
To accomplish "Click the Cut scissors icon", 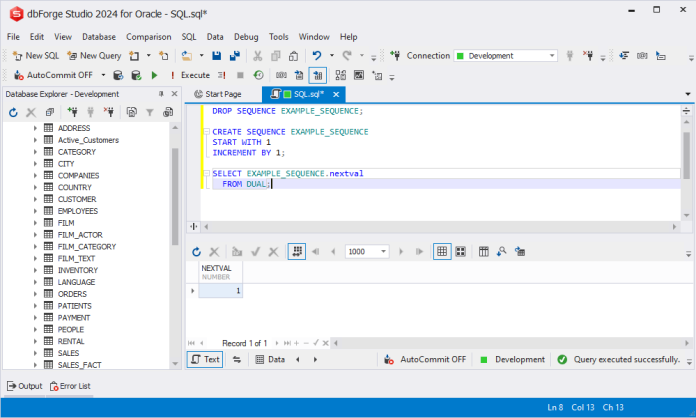I will [257, 56].
